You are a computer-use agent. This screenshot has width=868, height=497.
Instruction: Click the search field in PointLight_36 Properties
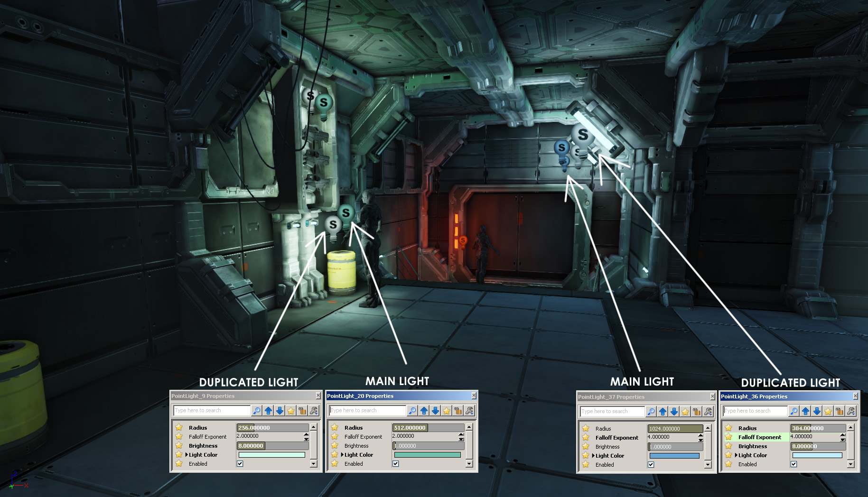pyautogui.click(x=755, y=411)
